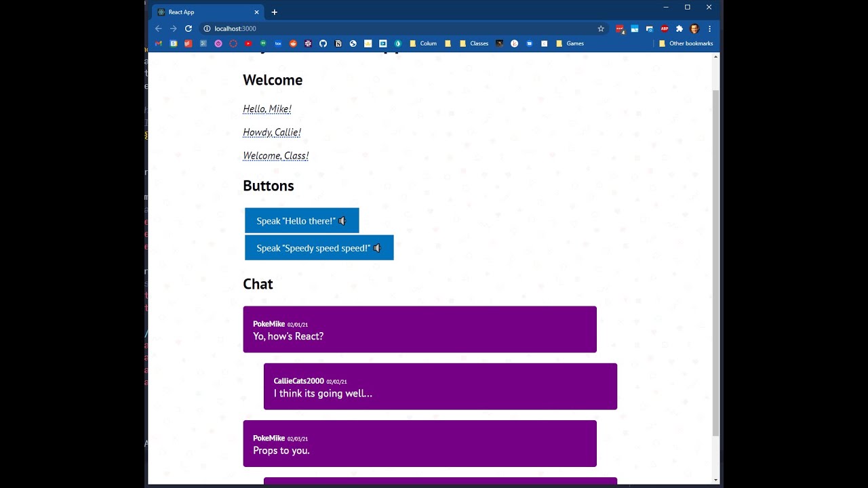
Task: Click the scrollbar down arrow
Action: [x=715, y=481]
